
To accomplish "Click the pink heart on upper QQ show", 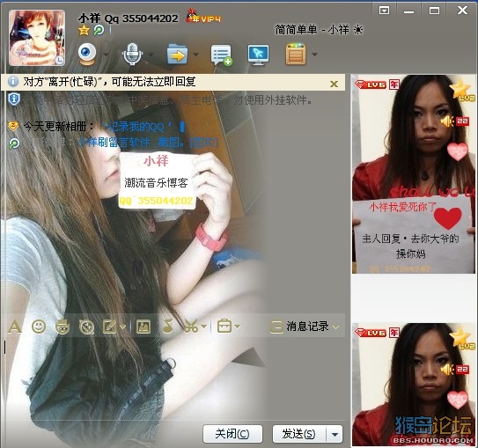I will tap(457, 151).
